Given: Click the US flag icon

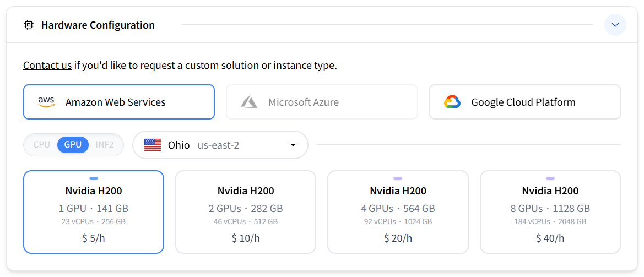Looking at the screenshot, I should point(153,145).
